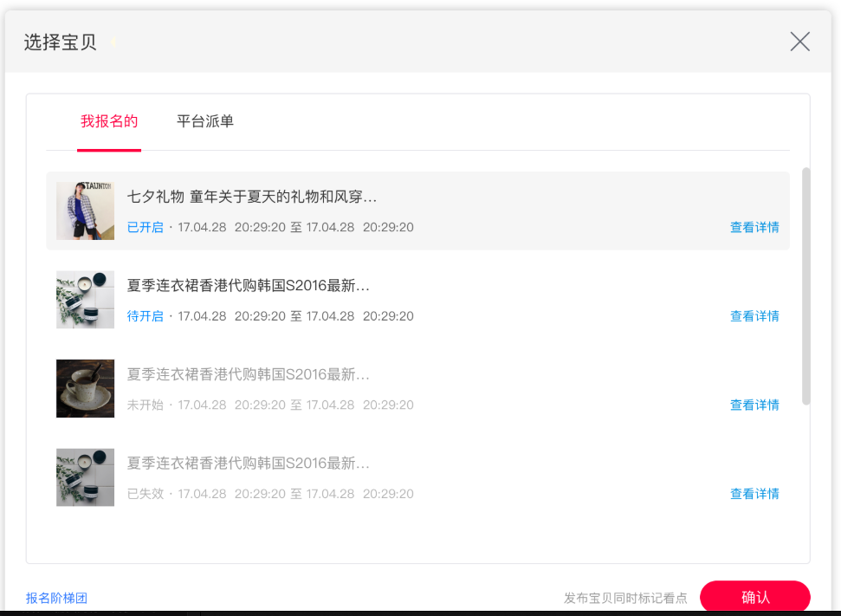
Task: Click the 已开启 status label
Action: 146,228
